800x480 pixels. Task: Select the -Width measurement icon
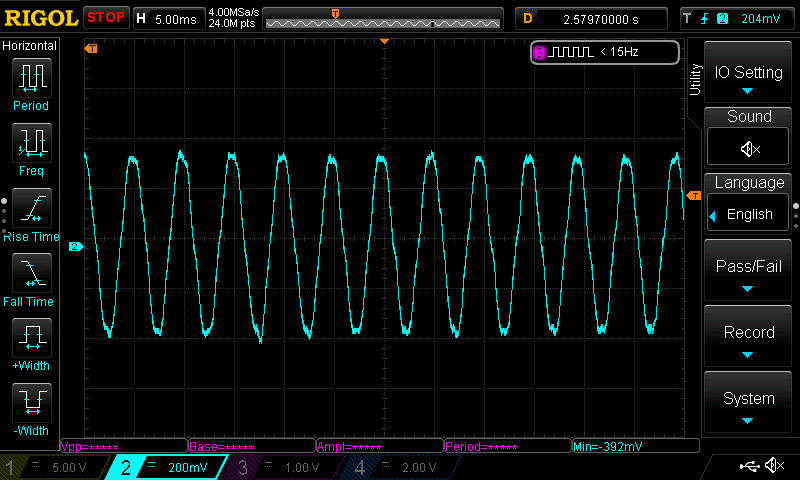[31, 404]
